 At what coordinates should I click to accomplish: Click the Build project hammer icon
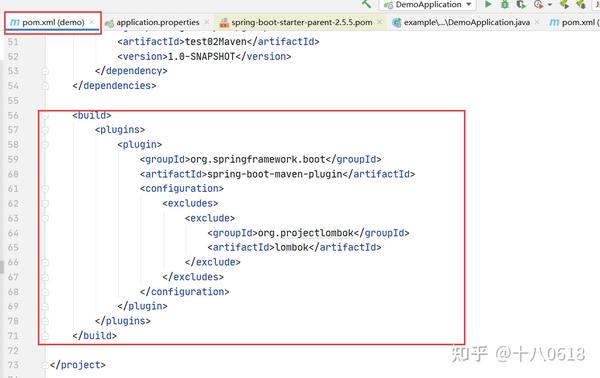tap(366, 4)
